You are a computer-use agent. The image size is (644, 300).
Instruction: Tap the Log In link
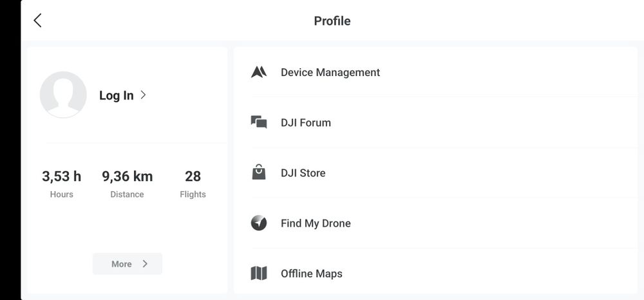pos(116,95)
